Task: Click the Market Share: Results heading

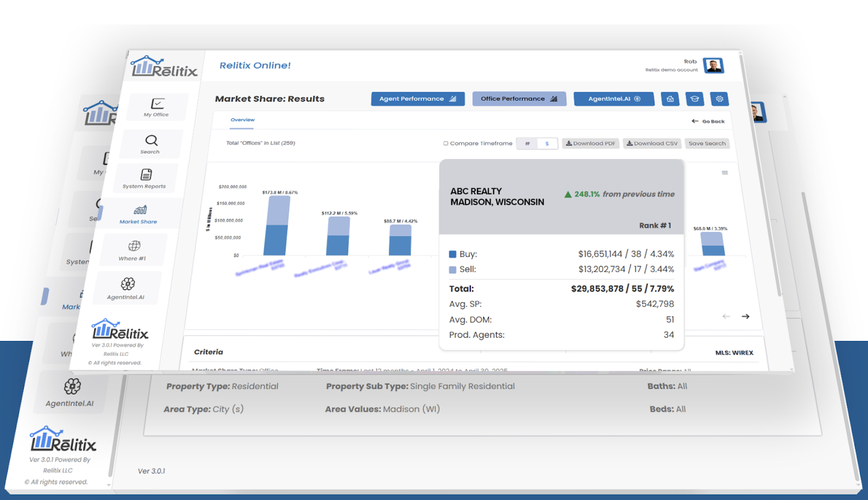Action: point(270,99)
